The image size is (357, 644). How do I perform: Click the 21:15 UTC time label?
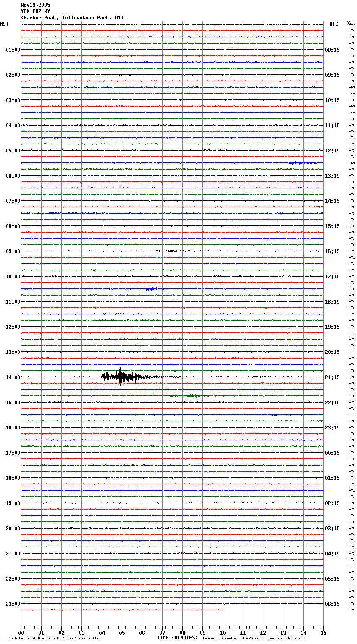click(x=332, y=377)
